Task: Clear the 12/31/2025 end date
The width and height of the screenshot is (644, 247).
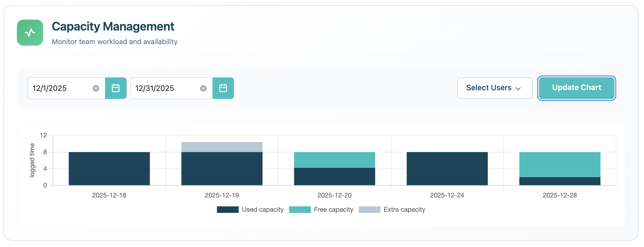Action: [203, 88]
